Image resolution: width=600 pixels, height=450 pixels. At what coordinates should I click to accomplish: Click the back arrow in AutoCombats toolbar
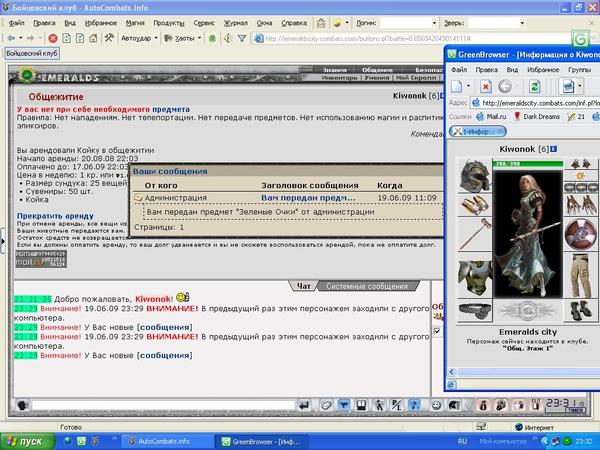tap(11, 38)
